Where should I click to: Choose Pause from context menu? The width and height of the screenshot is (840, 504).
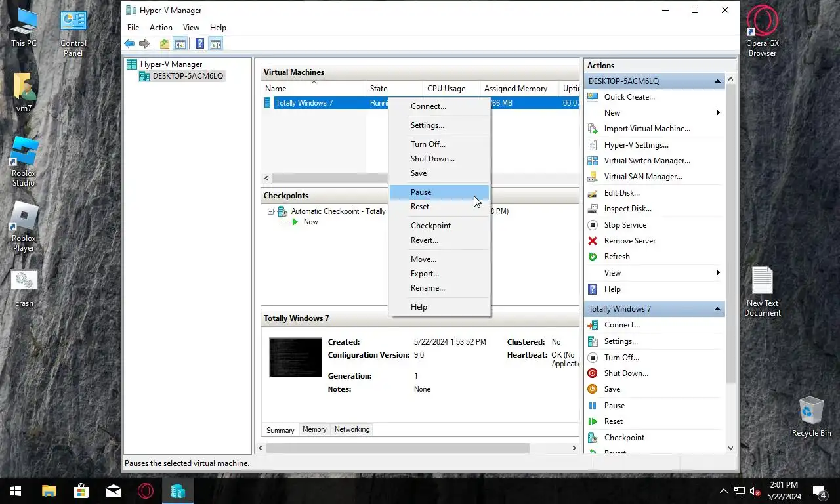[440, 192]
